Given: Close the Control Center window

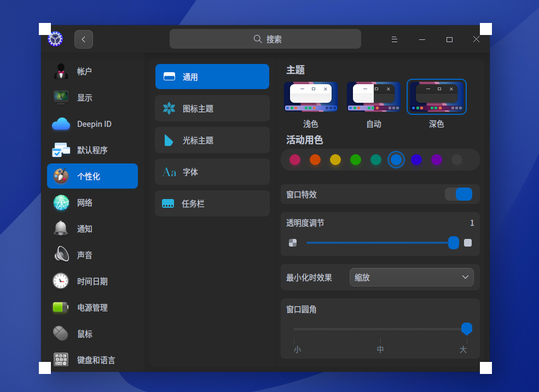Looking at the screenshot, I should click(476, 39).
